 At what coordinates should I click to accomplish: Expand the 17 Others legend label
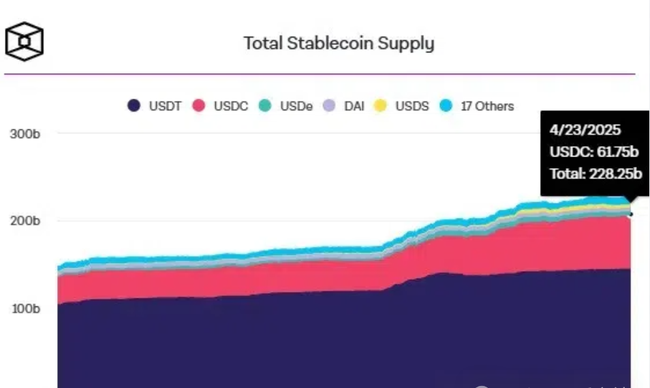coord(488,106)
